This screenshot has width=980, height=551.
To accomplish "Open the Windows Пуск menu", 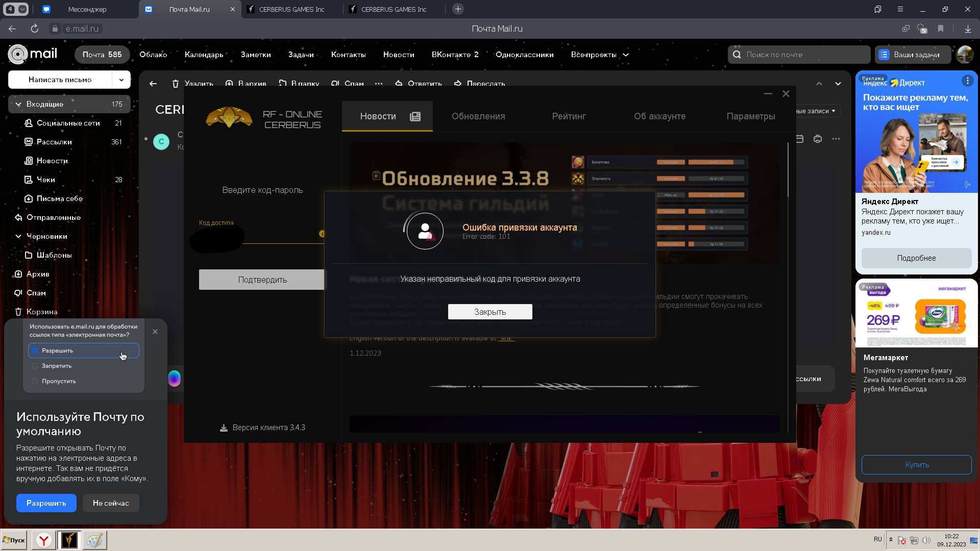I will click(x=14, y=540).
